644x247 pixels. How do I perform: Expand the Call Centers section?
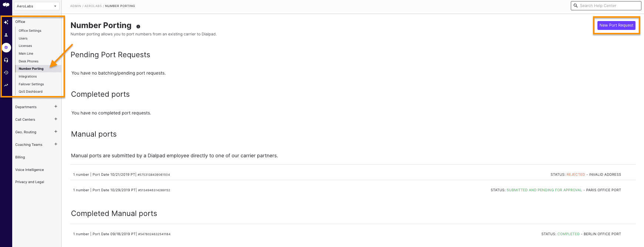click(x=55, y=119)
